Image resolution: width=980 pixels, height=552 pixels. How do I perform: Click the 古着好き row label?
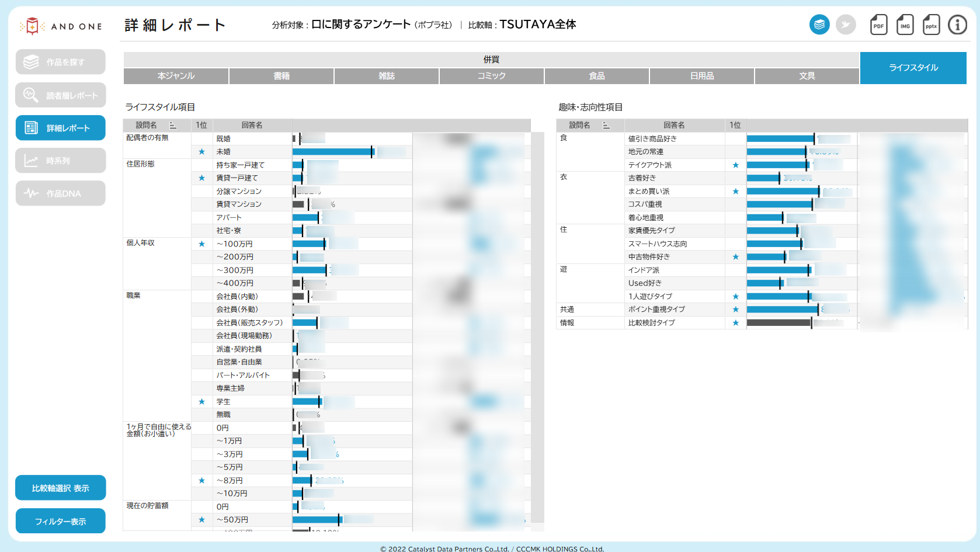click(642, 178)
